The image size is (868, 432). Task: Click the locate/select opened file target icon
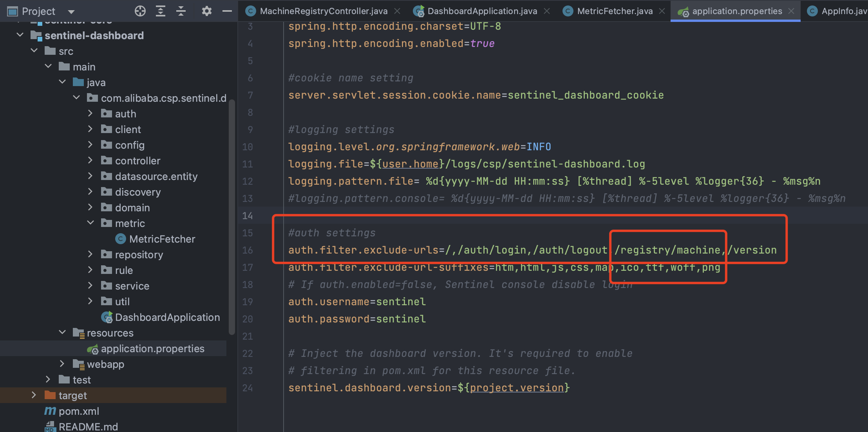(x=140, y=11)
